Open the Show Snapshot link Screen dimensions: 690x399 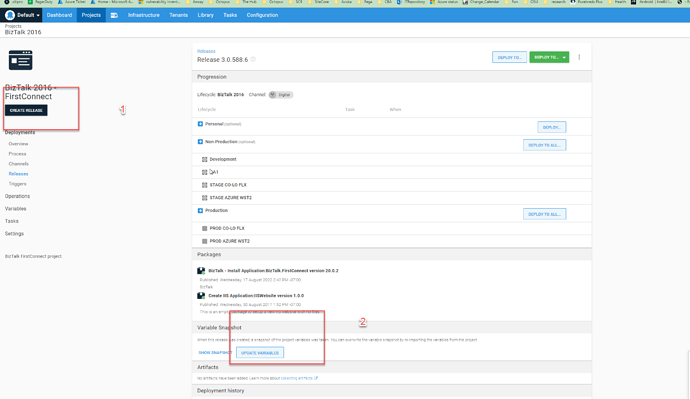coord(215,353)
